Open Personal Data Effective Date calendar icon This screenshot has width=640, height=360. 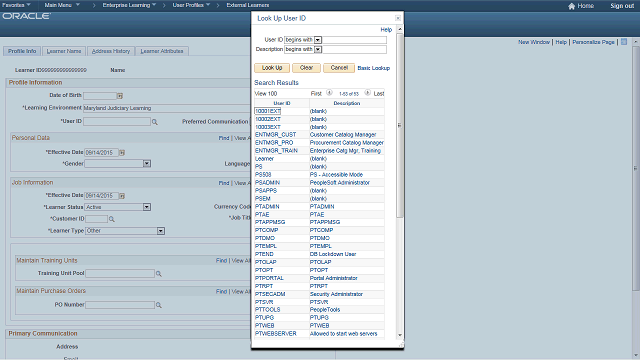tap(122, 153)
